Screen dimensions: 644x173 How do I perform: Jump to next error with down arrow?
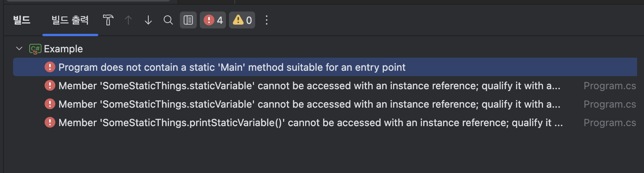click(x=148, y=20)
